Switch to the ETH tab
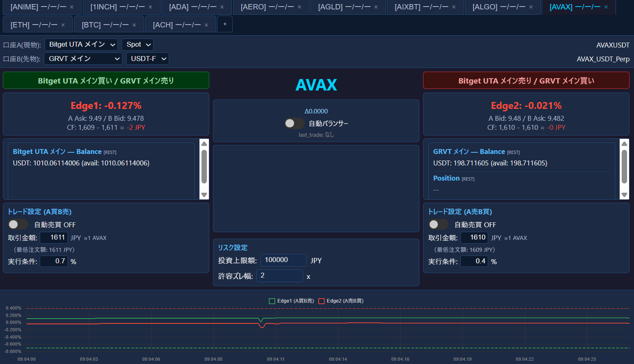 point(34,25)
